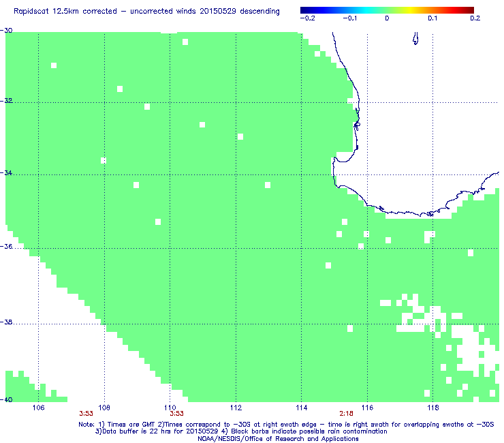Screen dimensions: 504x443
Task: Click the 3:53 time label below 108
Action: pyautogui.click(x=86, y=414)
